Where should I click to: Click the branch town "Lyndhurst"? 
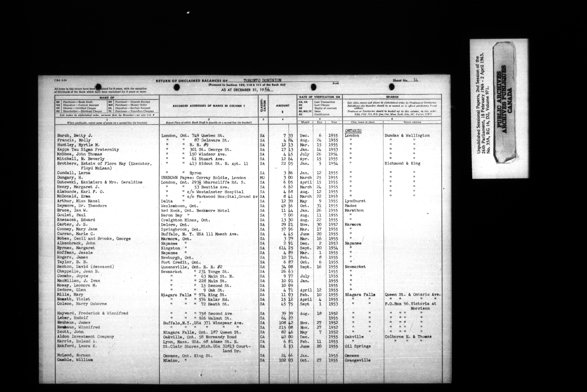[x=355, y=201]
